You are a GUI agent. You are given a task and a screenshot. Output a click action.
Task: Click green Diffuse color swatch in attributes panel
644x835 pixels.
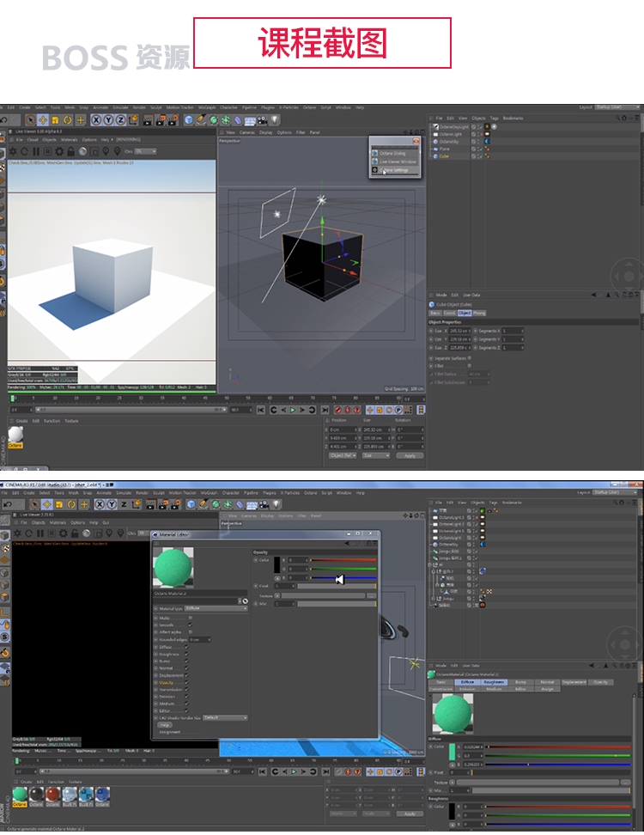point(453,752)
